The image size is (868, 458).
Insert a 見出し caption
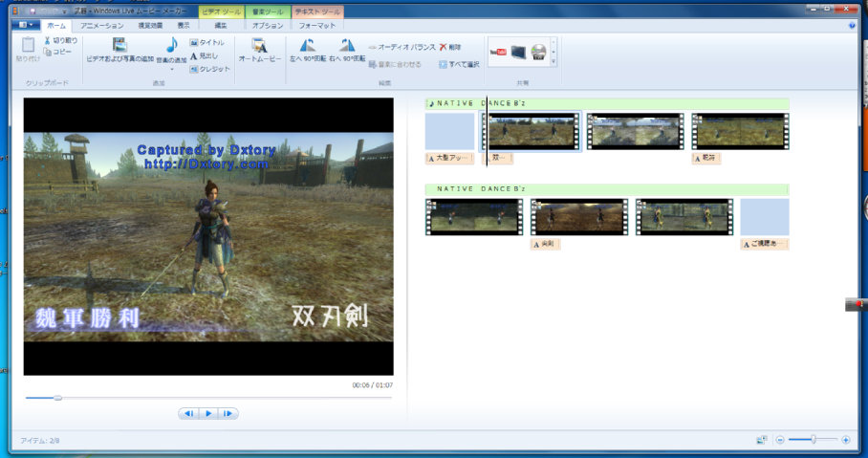point(204,55)
